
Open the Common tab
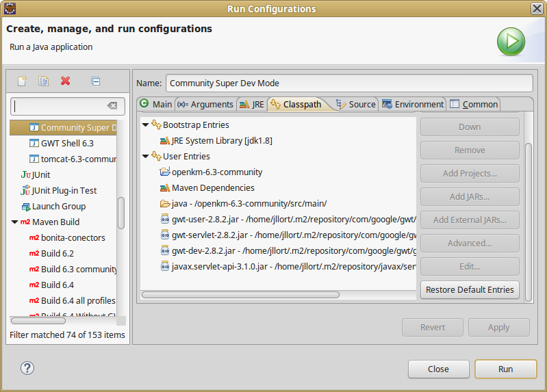click(474, 104)
